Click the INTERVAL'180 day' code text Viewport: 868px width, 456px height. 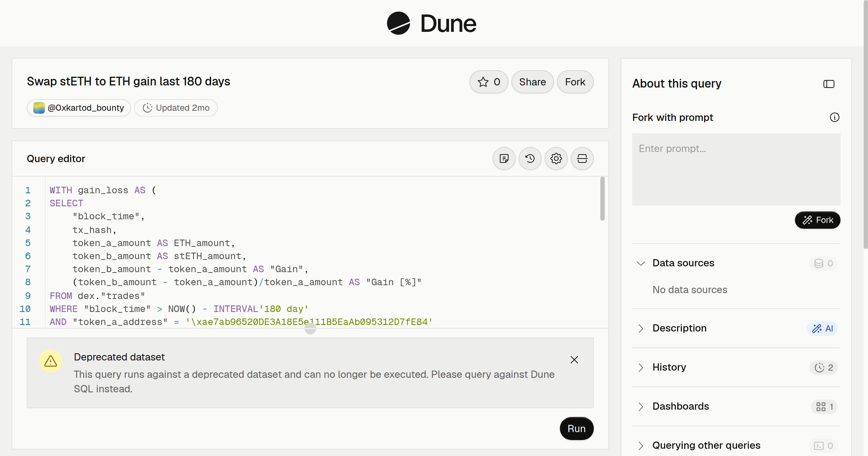pos(261,309)
